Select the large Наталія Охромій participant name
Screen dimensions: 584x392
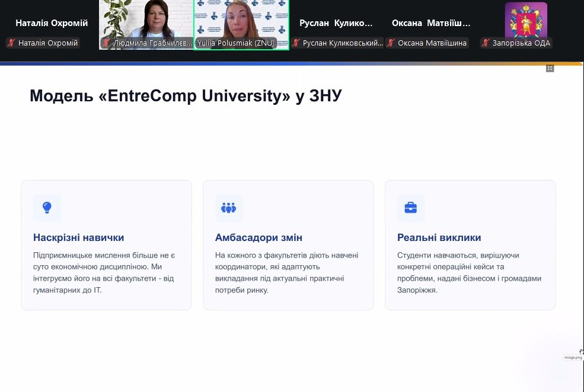pos(52,23)
